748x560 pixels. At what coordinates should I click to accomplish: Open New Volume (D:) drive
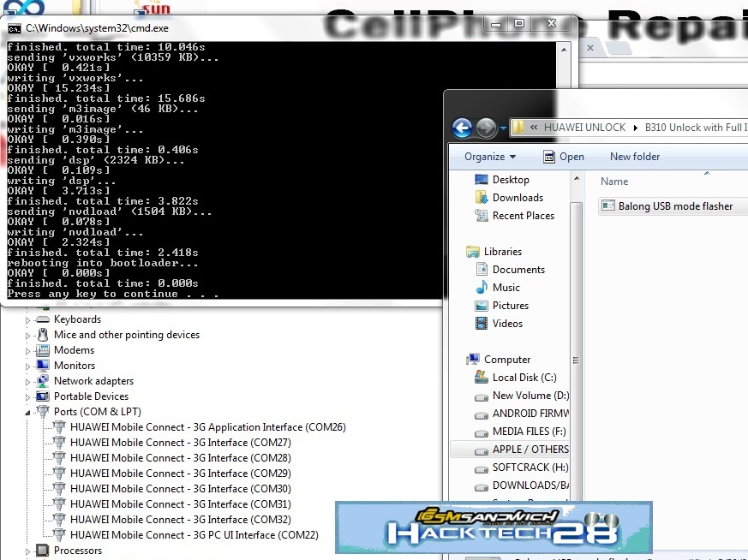click(522, 396)
